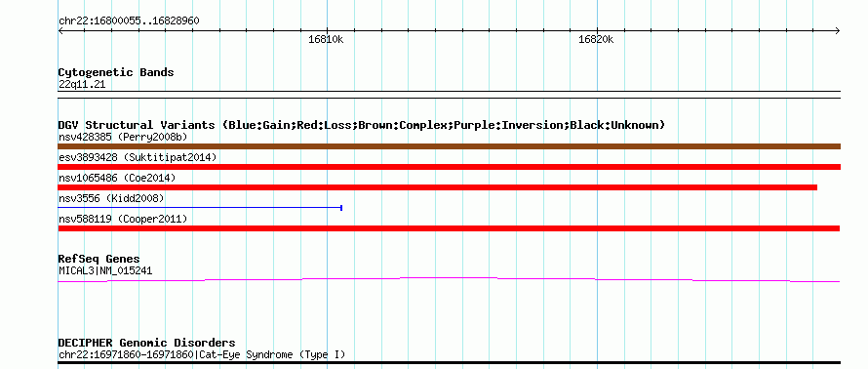Select the Cytogenetic Bands track title
Image resolution: width=868 pixels, height=369 pixels.
pyautogui.click(x=116, y=72)
